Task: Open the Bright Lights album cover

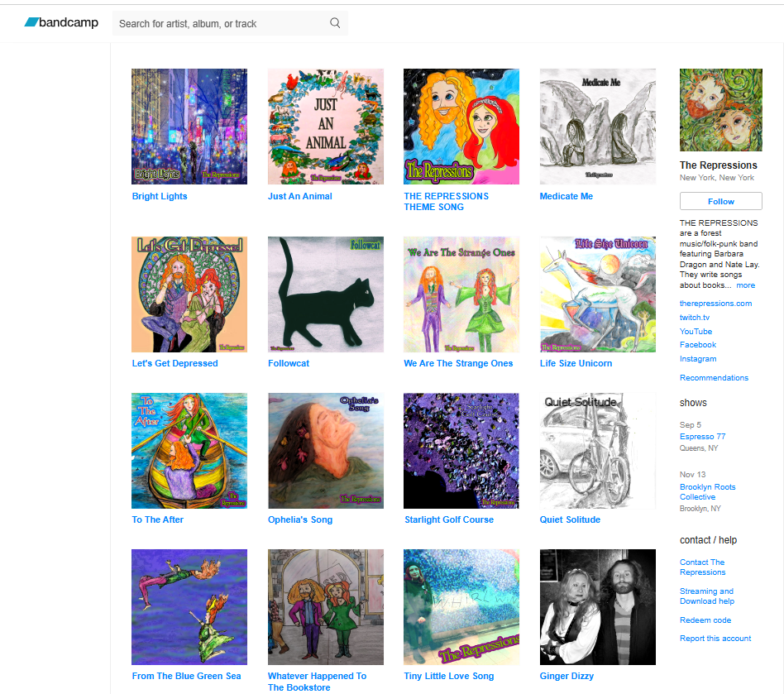Action: point(189,127)
